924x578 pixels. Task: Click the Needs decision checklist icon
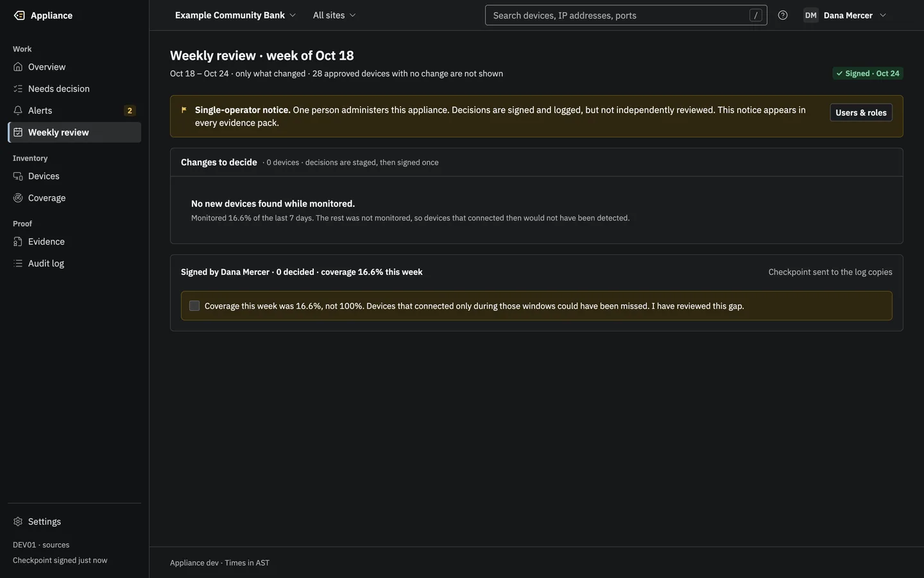click(x=18, y=89)
